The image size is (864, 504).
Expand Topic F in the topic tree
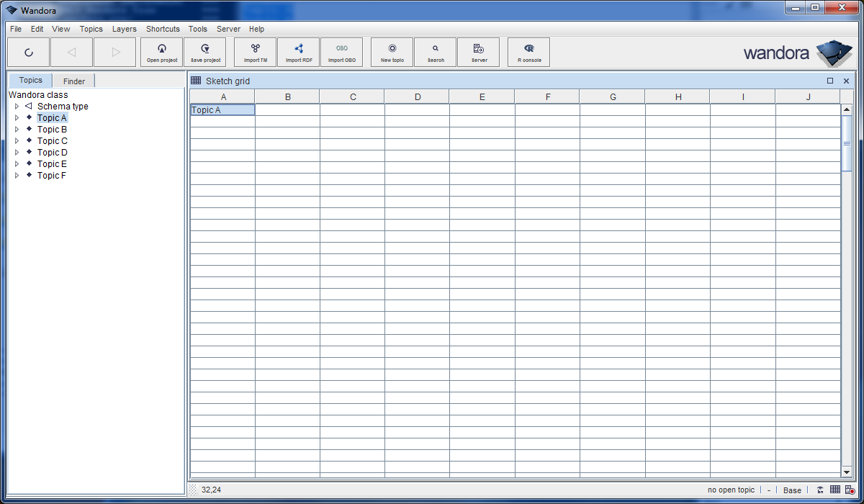click(x=17, y=175)
